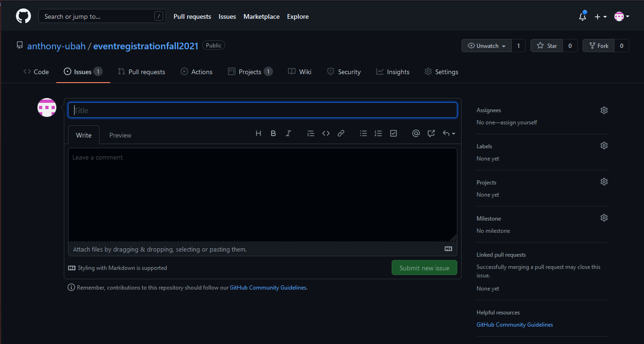
Task: Add a task list checkbox icon
Action: pyautogui.click(x=394, y=134)
